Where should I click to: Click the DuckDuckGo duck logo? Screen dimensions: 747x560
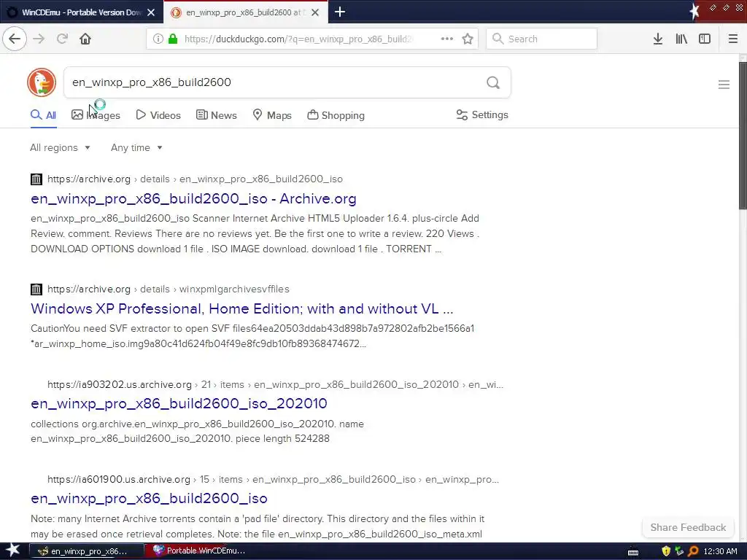(42, 82)
